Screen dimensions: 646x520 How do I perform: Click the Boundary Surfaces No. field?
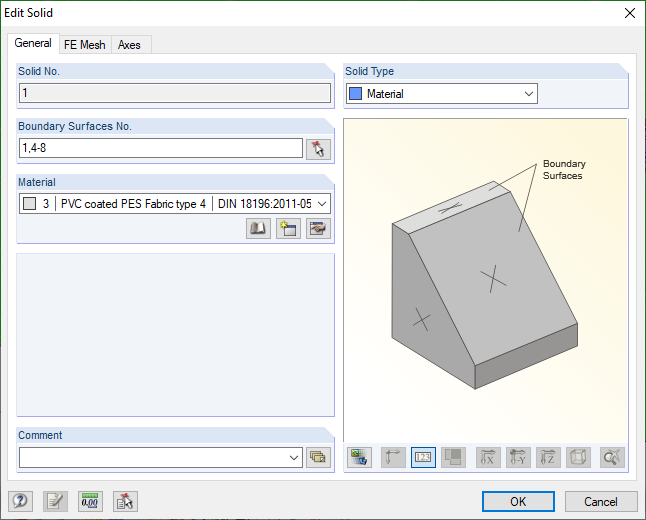click(161, 148)
